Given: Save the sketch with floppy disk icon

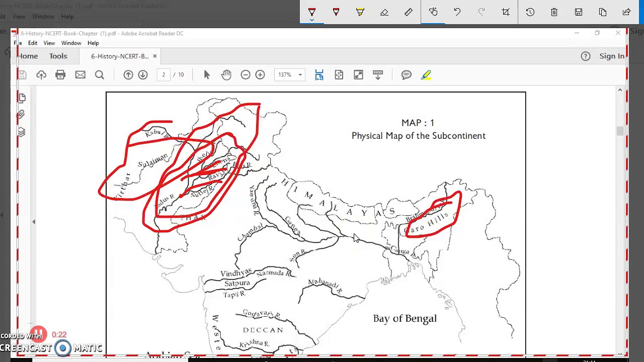Looking at the screenshot, I should tap(579, 12).
